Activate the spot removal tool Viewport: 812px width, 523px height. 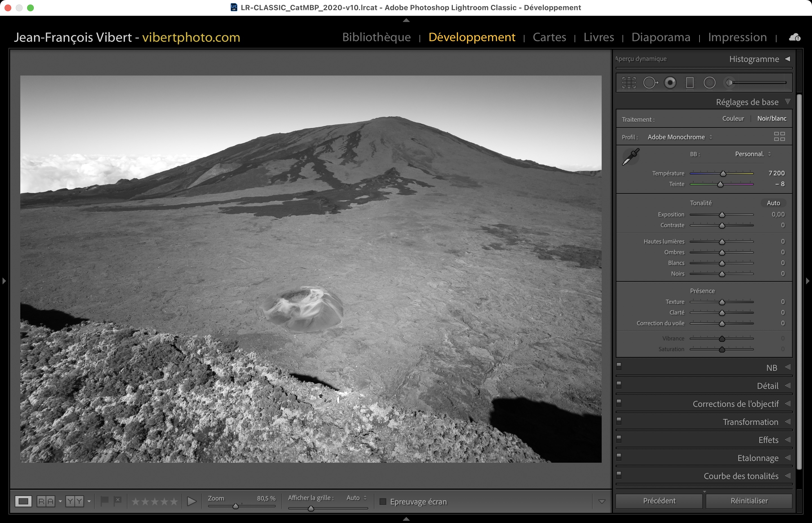650,83
